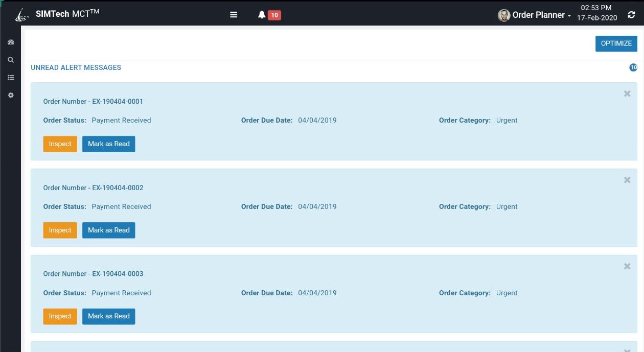Click the SIMTech logo icon
Image resolution: width=644 pixels, height=352 pixels.
tap(22, 15)
